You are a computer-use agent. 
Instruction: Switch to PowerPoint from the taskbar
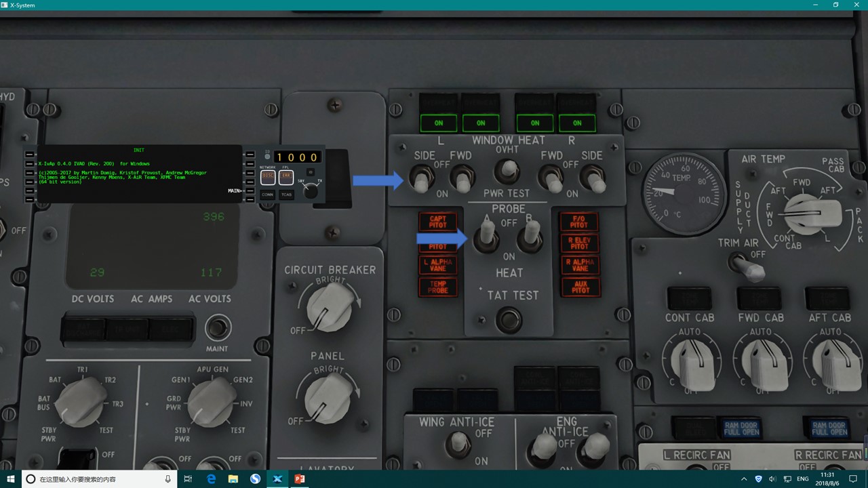(x=299, y=479)
